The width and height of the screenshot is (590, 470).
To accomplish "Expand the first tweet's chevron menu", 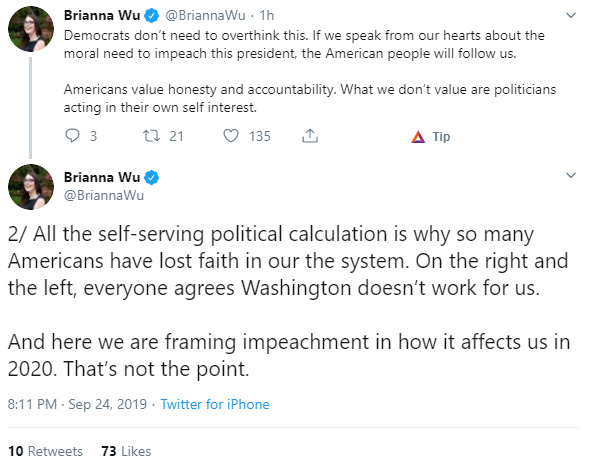I will pos(571,15).
